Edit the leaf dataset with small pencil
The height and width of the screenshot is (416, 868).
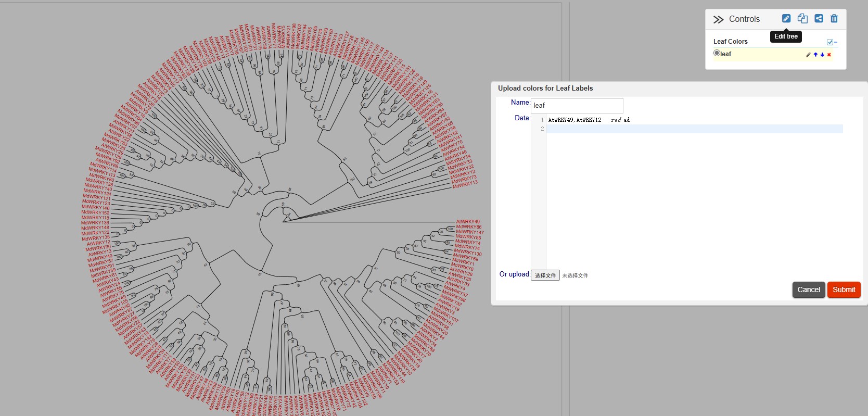pyautogui.click(x=808, y=55)
